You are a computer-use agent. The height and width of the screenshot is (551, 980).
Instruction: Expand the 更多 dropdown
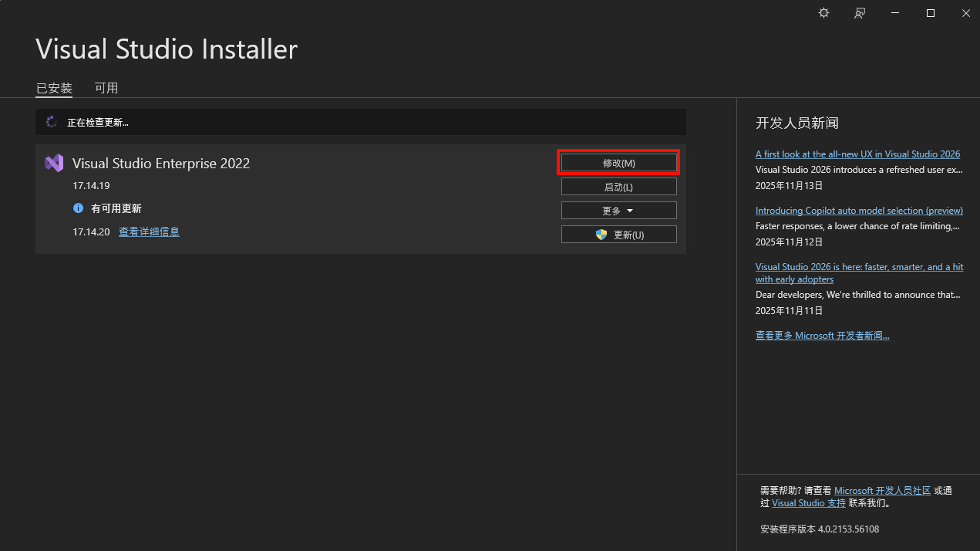pos(619,211)
